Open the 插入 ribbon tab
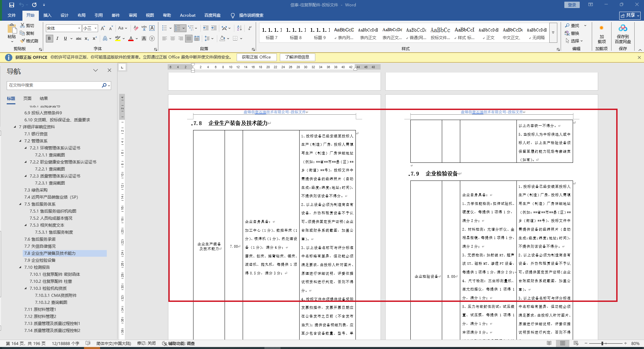This screenshot has width=644, height=349. point(48,15)
